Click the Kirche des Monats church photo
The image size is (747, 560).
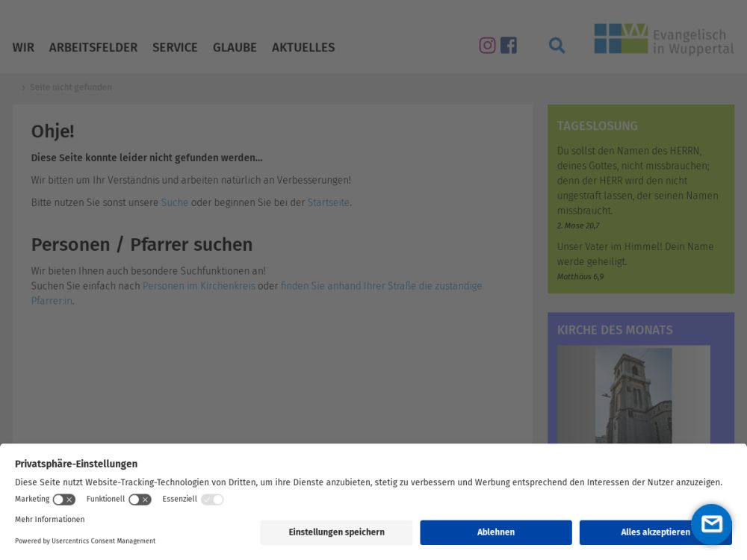pyautogui.click(x=633, y=396)
